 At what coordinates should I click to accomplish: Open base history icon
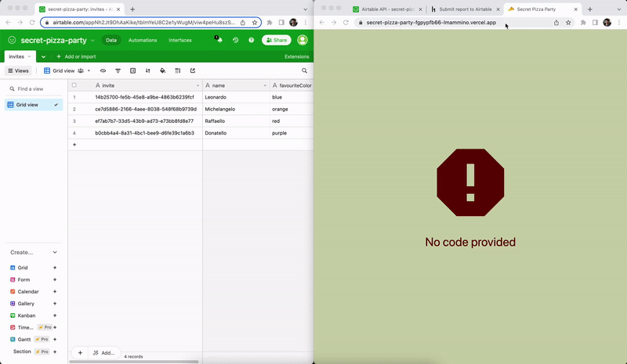pos(235,40)
